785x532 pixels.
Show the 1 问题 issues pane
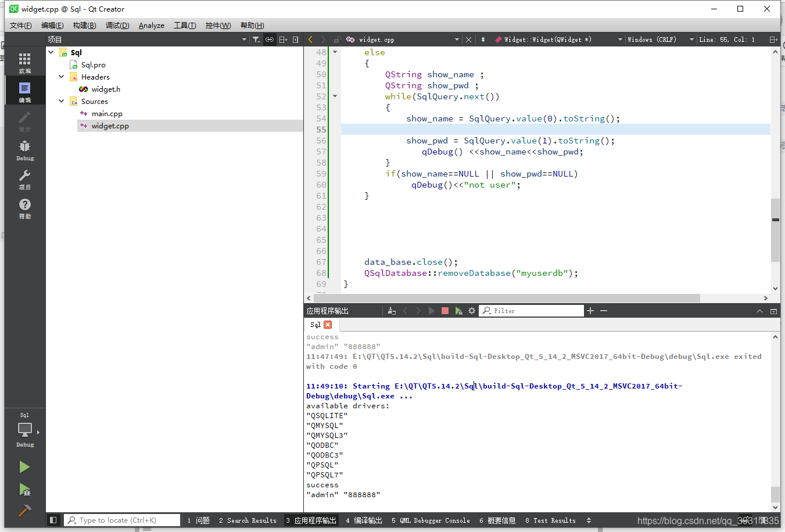(x=198, y=520)
